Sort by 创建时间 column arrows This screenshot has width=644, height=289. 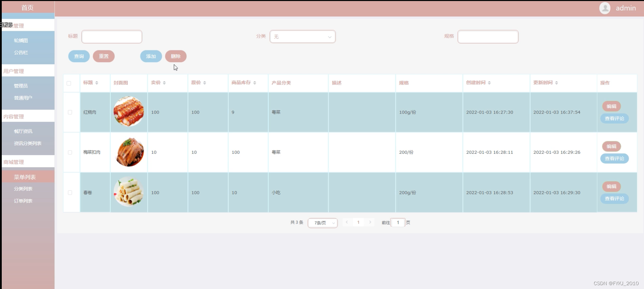point(489,83)
